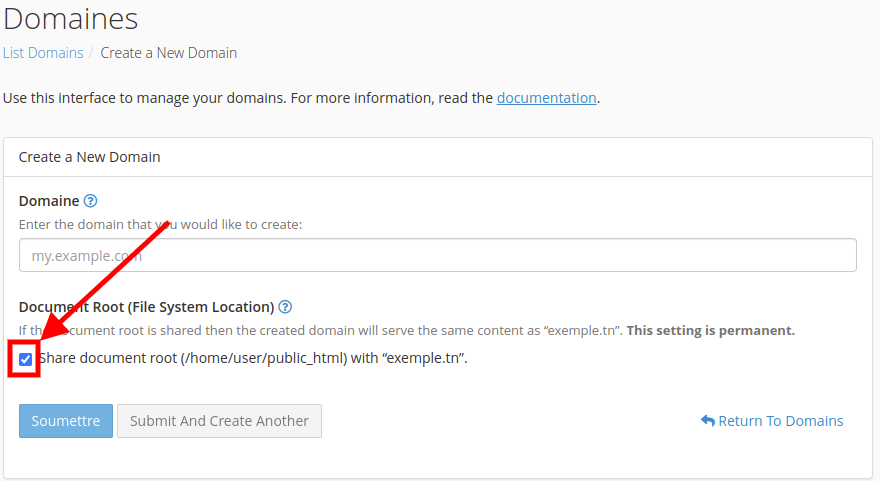Select the Create a New Domain breadcrumb item
This screenshot has width=880, height=481.
pos(168,53)
